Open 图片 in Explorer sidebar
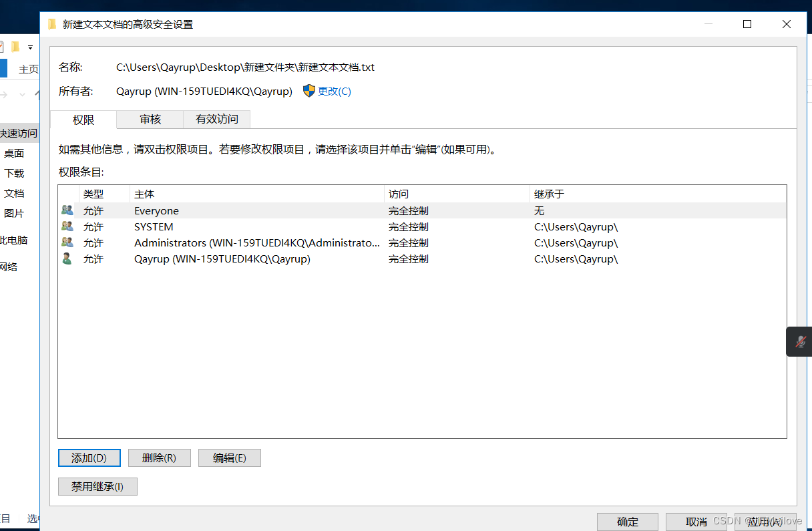The image size is (812, 531). [14, 213]
